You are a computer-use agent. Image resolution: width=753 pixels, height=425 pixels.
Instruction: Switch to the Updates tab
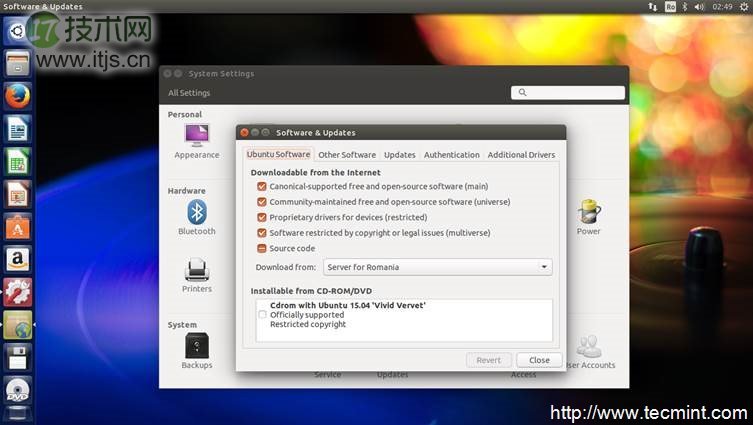pyautogui.click(x=400, y=155)
